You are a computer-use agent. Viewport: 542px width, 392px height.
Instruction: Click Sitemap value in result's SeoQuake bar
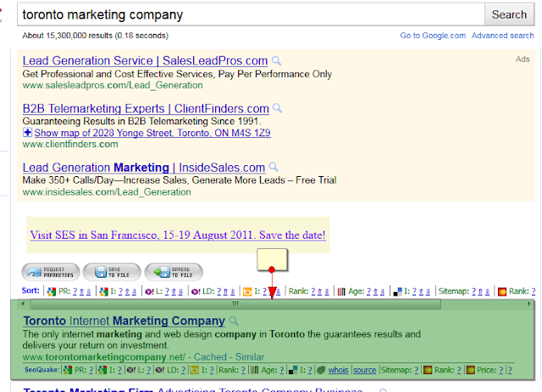[x=416, y=370]
